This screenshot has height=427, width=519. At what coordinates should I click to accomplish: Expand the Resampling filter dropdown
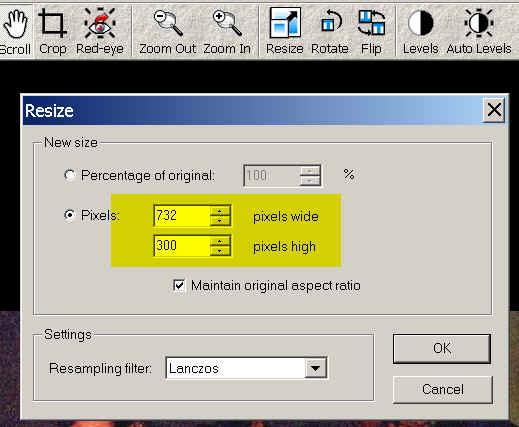click(x=315, y=368)
